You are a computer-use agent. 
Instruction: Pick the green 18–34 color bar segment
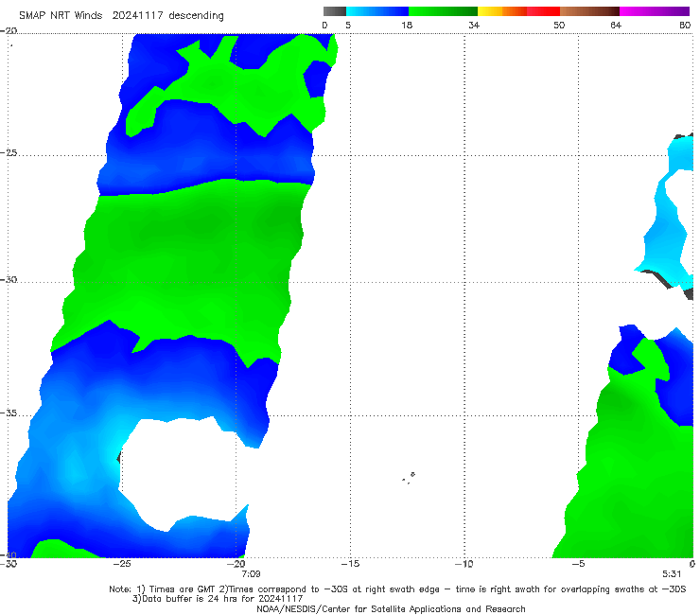click(443, 11)
